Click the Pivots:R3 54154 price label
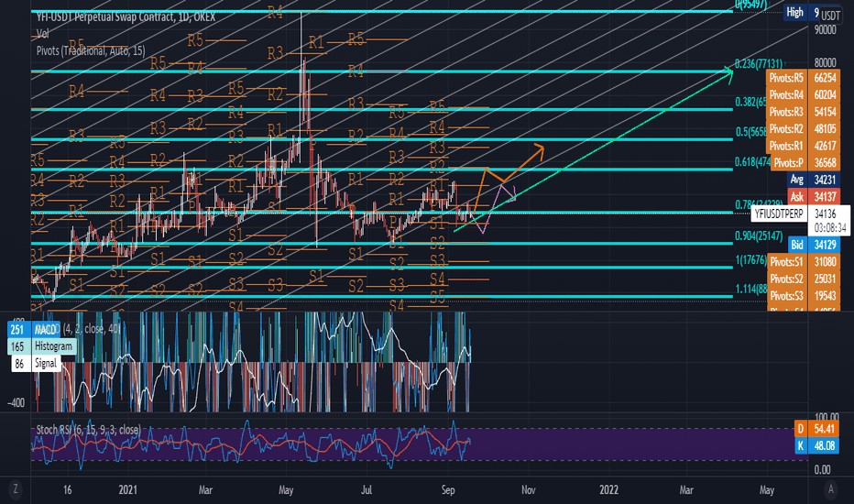This screenshot has height=504, width=854. (803, 112)
